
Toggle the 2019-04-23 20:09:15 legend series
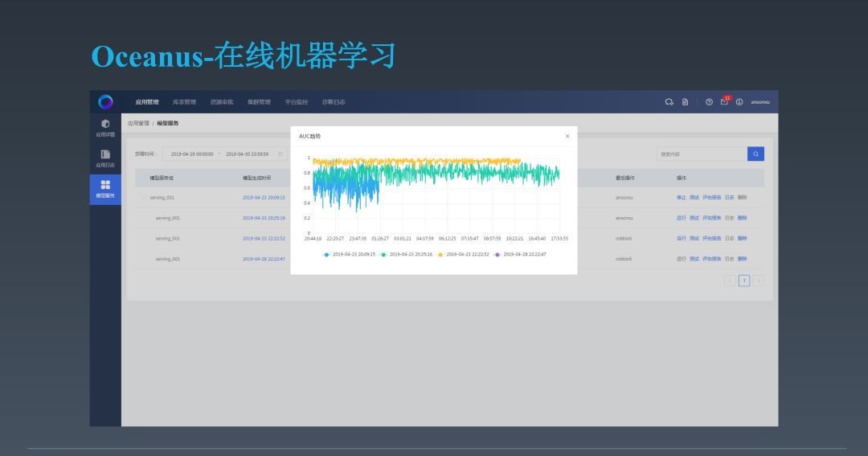(350, 254)
